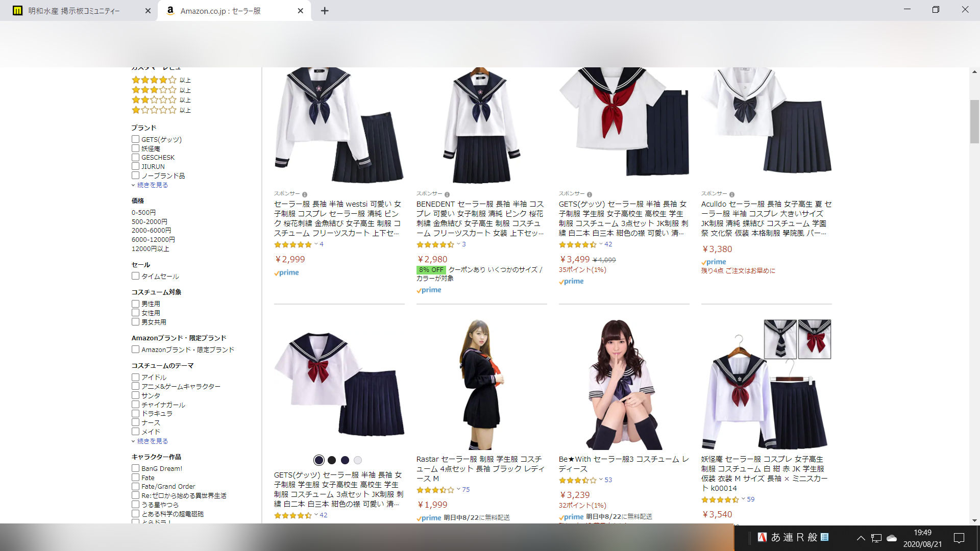Check the Fate/Grand Order character filter

click(135, 486)
